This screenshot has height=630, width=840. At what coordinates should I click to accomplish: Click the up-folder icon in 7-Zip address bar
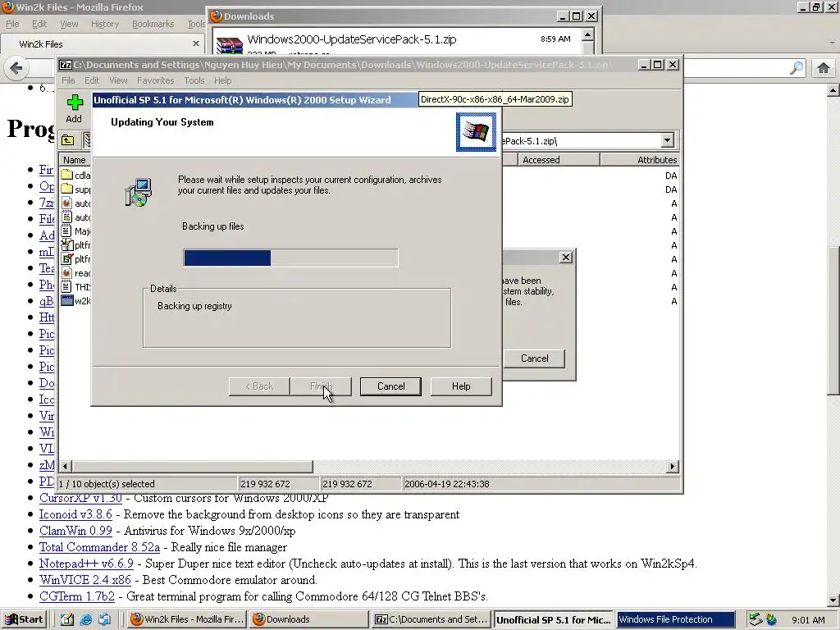pos(67,140)
